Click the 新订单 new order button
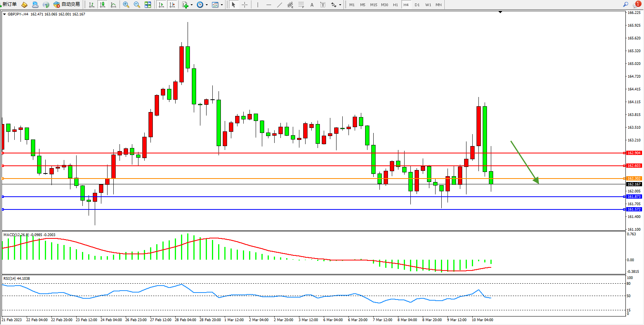The height and width of the screenshot is (325, 644). 9,4
